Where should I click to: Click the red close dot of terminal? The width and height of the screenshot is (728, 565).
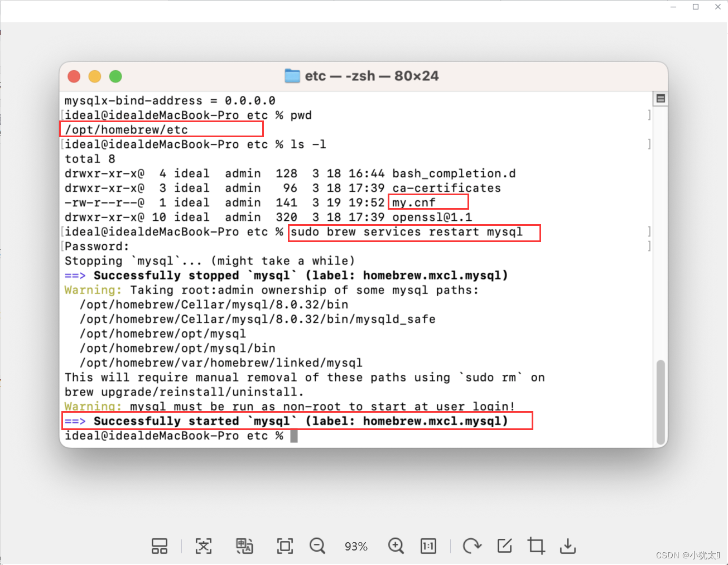tap(74, 76)
